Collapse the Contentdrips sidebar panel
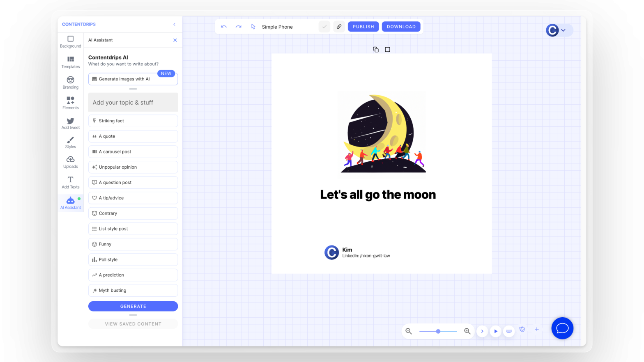 click(174, 25)
